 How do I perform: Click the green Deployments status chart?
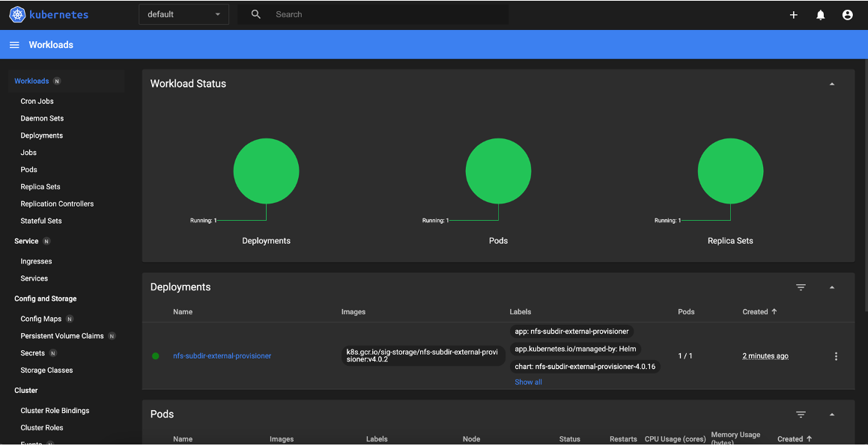(266, 171)
